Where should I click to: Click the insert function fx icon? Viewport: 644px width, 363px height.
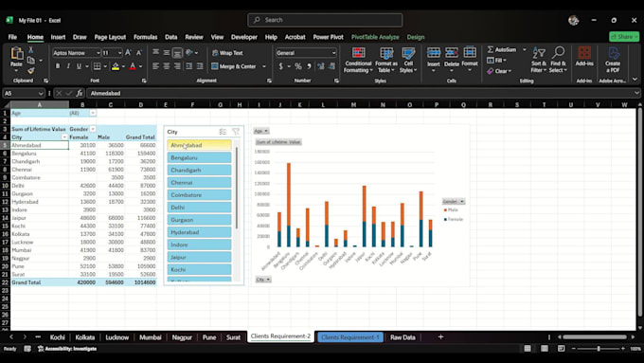click(x=80, y=93)
